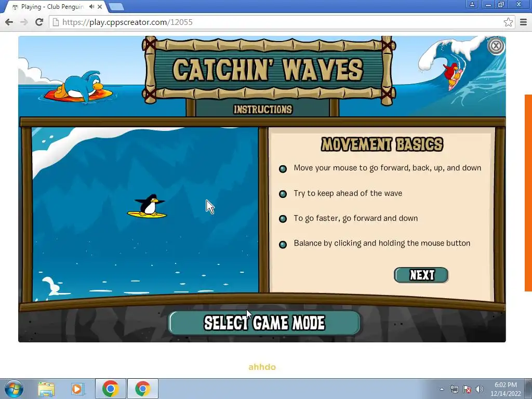Viewport: 532px width, 399px height.
Task: Open the Action Center flag icon
Action: pyautogui.click(x=467, y=389)
